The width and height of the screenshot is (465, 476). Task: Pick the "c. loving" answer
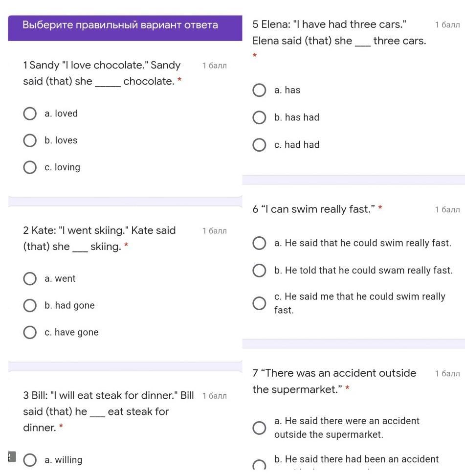[x=30, y=167]
